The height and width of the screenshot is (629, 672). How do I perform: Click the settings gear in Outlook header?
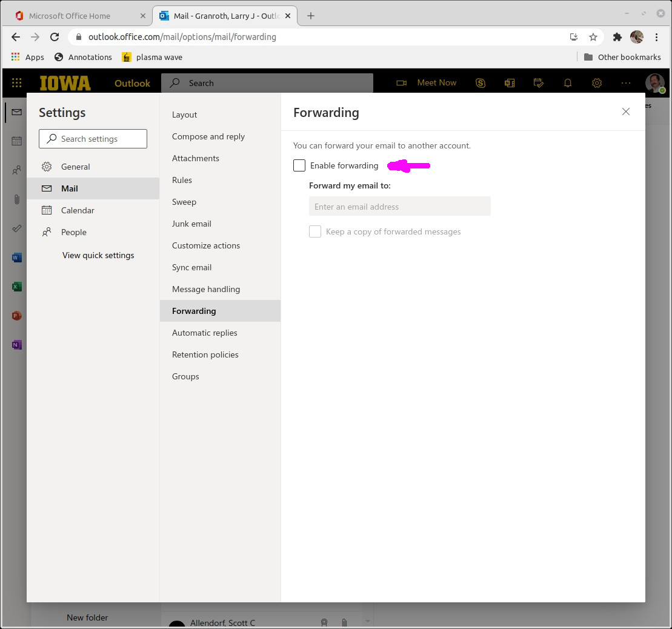point(597,83)
